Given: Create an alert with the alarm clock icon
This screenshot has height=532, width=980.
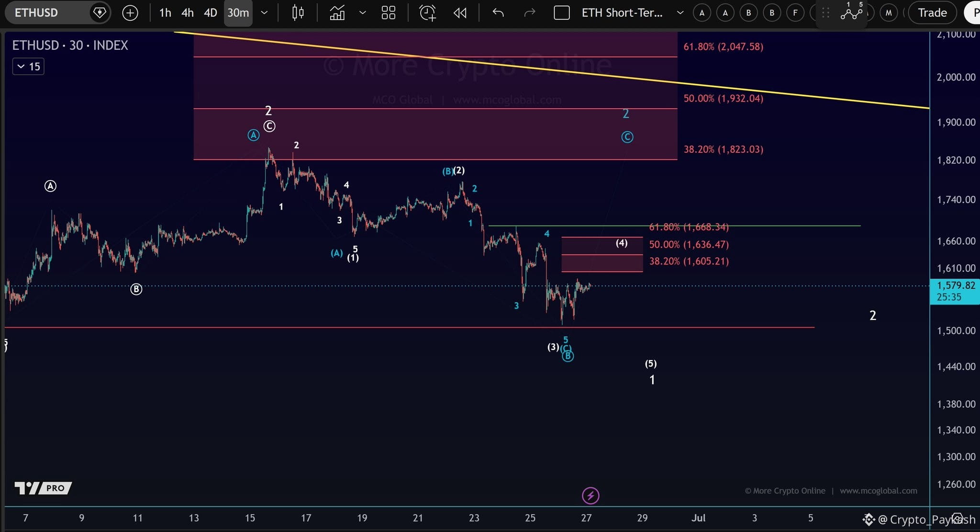Looking at the screenshot, I should pos(427,13).
